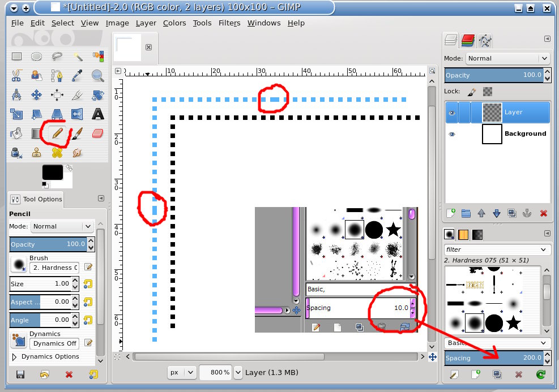Restore tool options preset
559x392 pixels.
click(45, 374)
